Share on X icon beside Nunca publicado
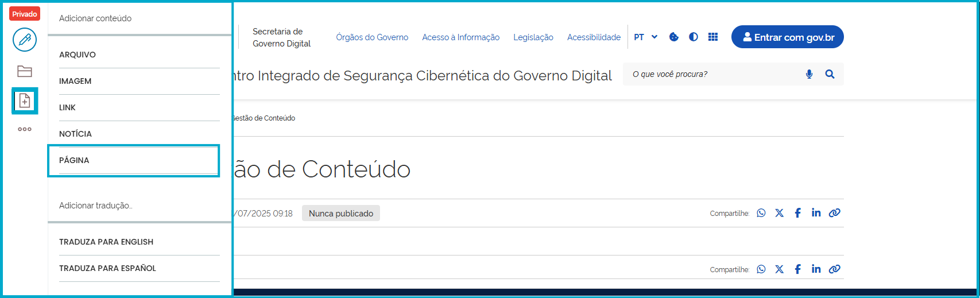Screen dimensions: 980x298 [779, 213]
